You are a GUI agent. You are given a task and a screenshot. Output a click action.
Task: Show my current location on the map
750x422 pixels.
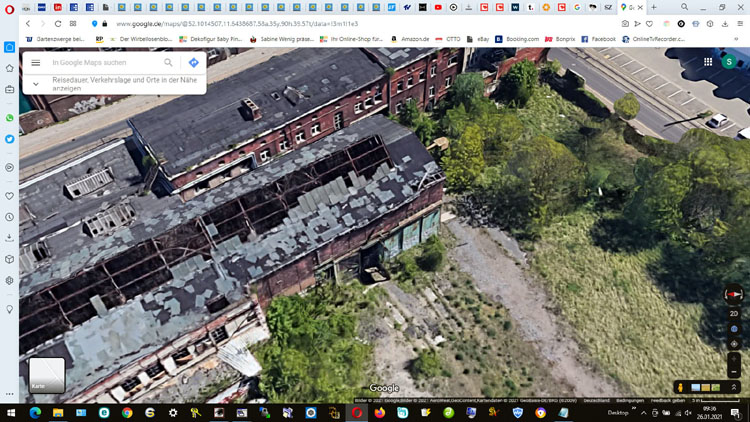click(x=734, y=344)
